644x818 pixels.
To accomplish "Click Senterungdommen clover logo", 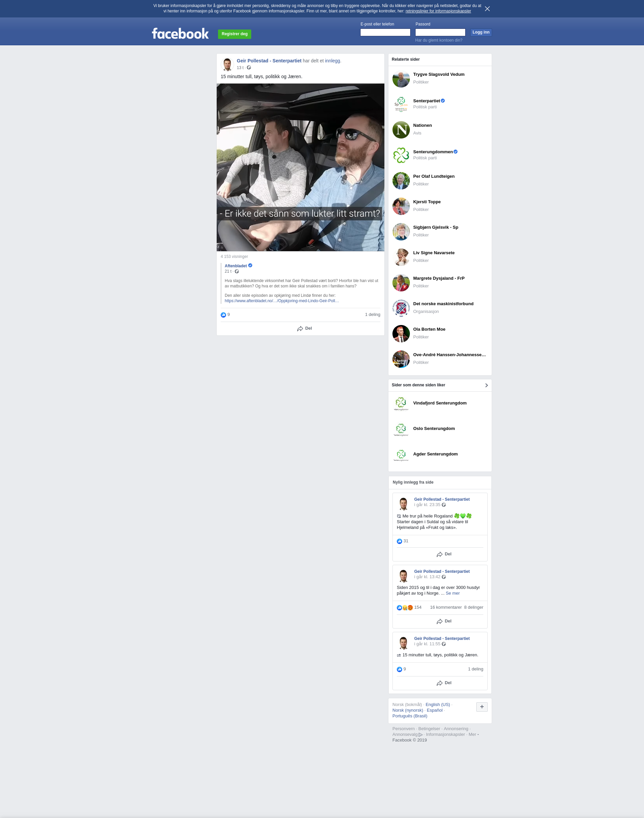I will [401, 155].
